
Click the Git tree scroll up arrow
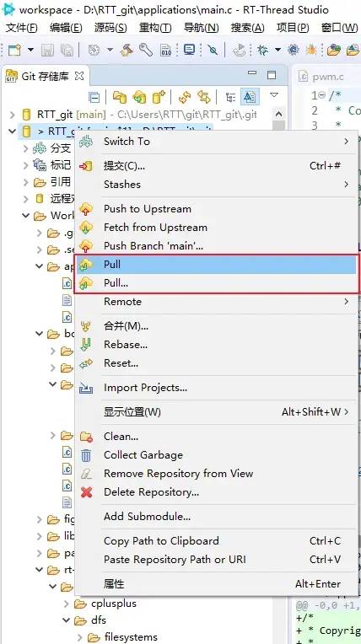pos(278,114)
